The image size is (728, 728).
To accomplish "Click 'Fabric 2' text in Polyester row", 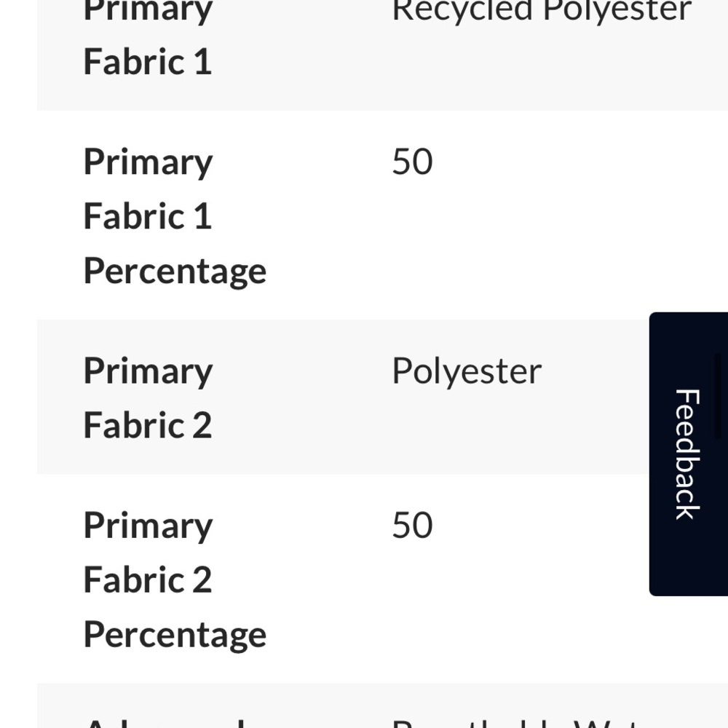I will pyautogui.click(x=148, y=426).
